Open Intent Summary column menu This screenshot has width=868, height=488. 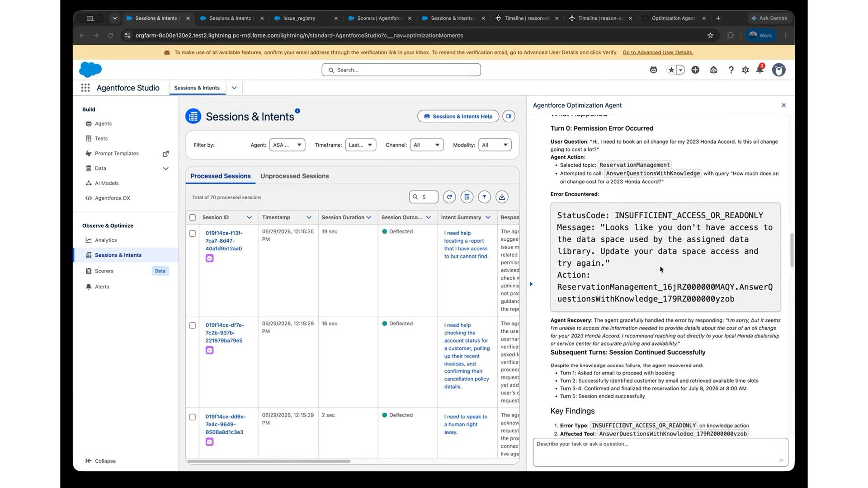tap(488, 217)
